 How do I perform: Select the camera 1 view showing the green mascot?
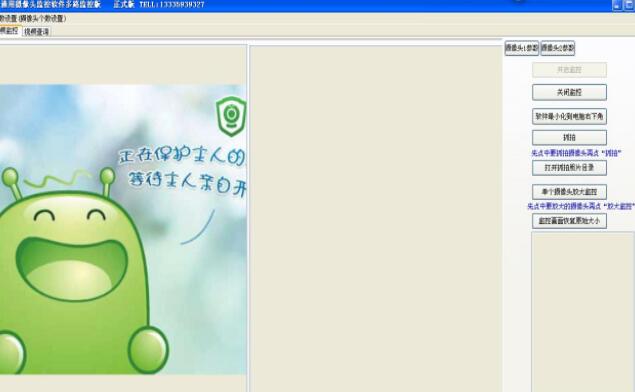point(123,229)
